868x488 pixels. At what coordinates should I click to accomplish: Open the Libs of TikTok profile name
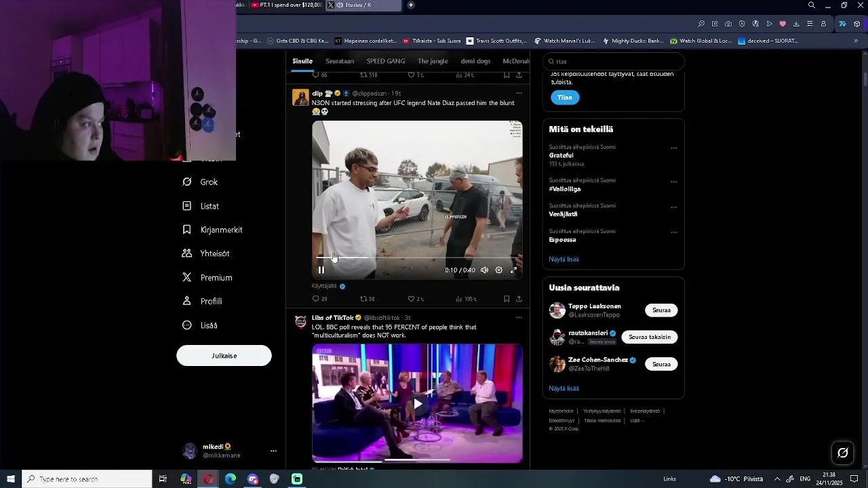[333, 318]
